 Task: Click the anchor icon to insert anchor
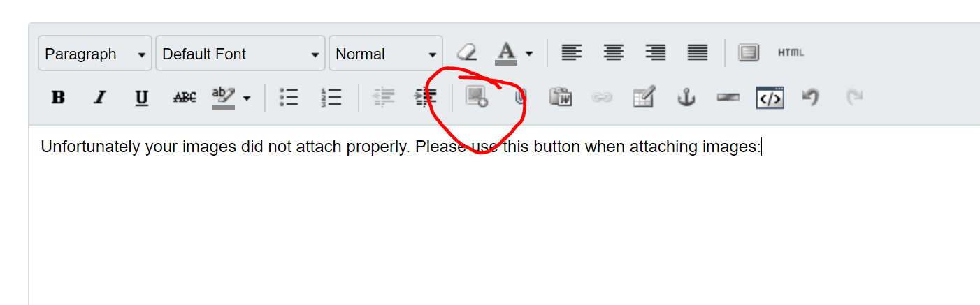[x=686, y=98]
